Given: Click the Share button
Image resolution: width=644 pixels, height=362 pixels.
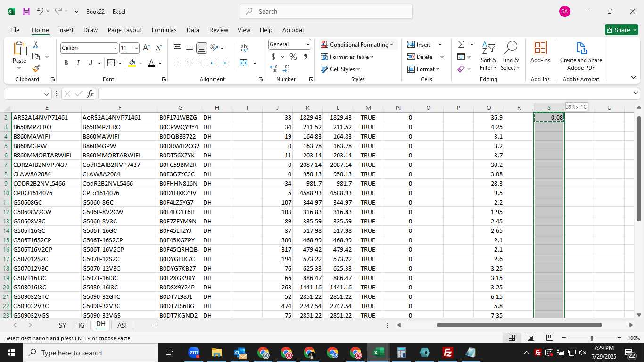Looking at the screenshot, I should tap(621, 30).
